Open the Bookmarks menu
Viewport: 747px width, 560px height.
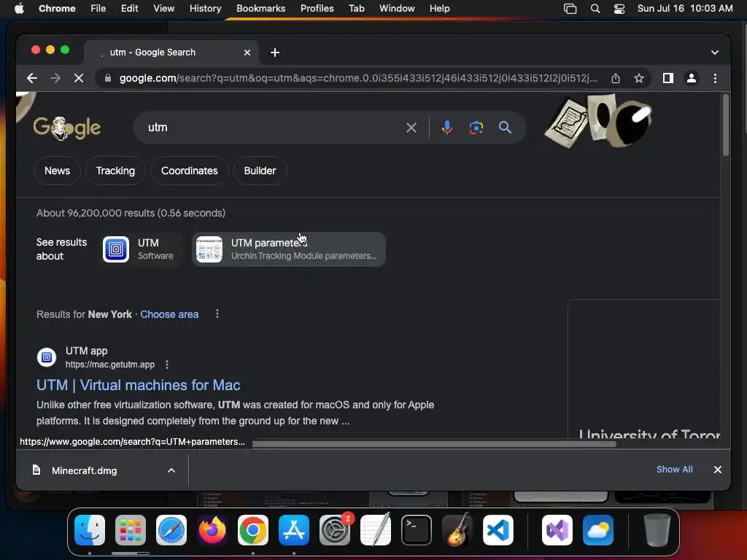point(260,8)
